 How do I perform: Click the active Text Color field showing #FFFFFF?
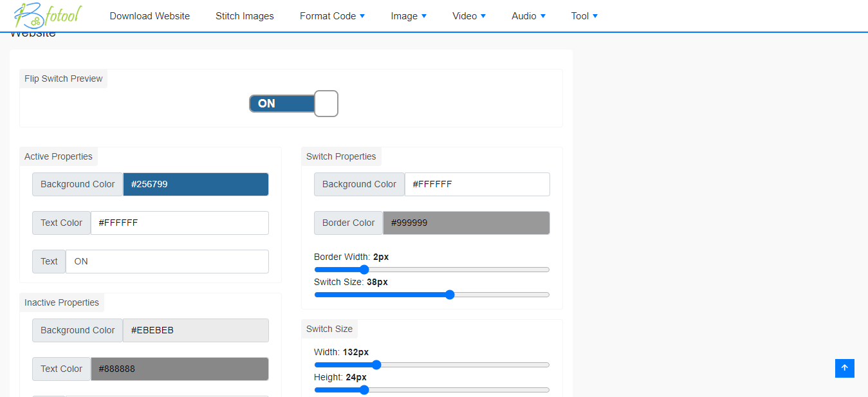[x=180, y=223]
